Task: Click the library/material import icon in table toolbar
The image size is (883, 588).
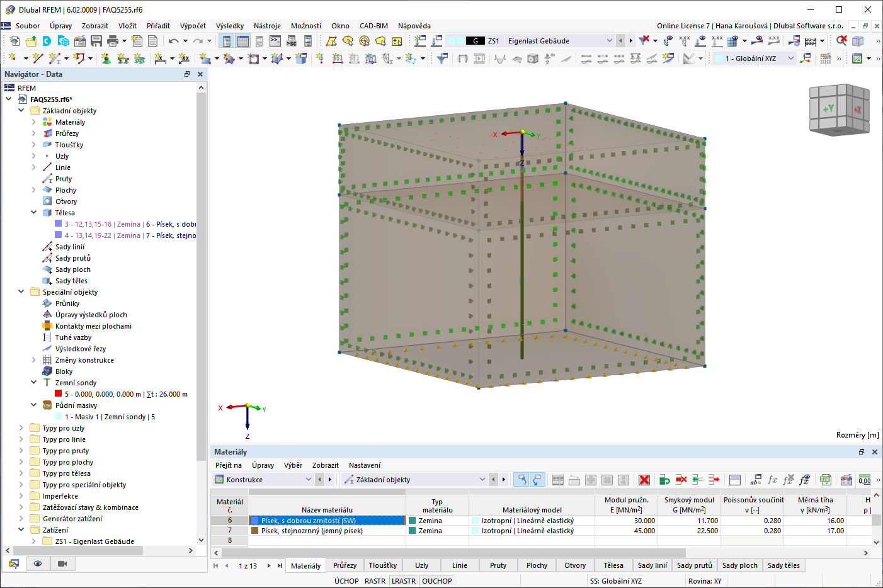Action: click(x=846, y=480)
